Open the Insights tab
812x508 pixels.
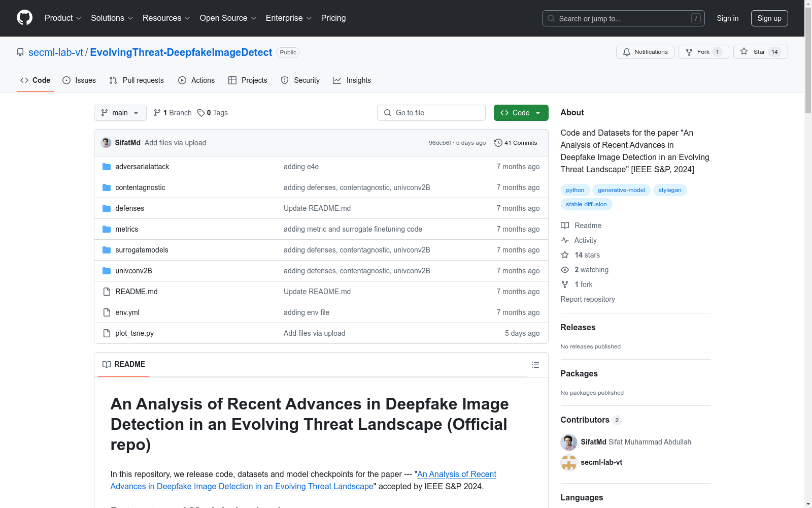coord(352,80)
